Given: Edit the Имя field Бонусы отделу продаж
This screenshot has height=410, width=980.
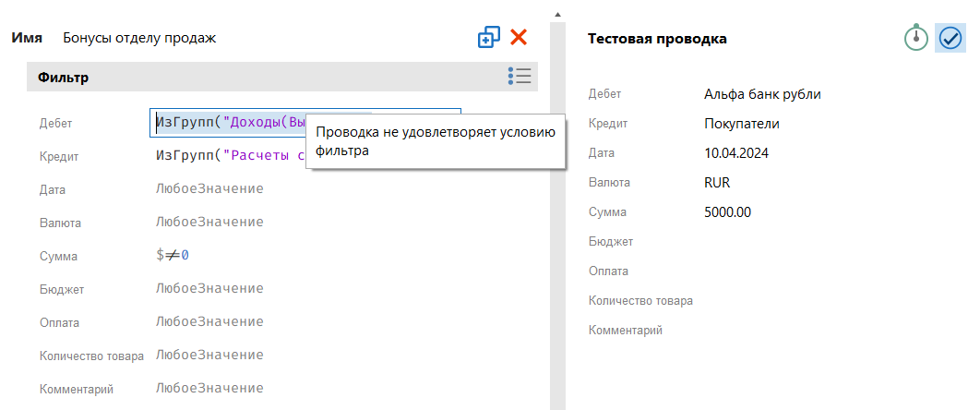Looking at the screenshot, I should pyautogui.click(x=139, y=38).
